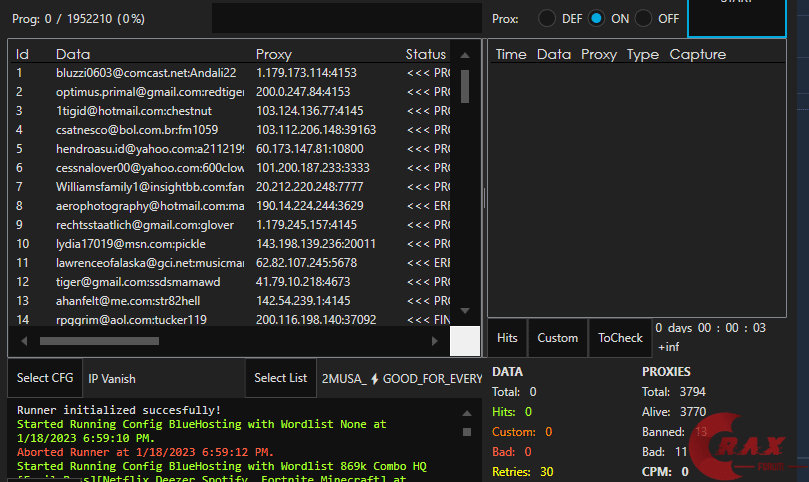Viewport: 809px width, 482px height.
Task: Select row 5 hendroasu.id@yahoo.com entry
Action: point(150,148)
